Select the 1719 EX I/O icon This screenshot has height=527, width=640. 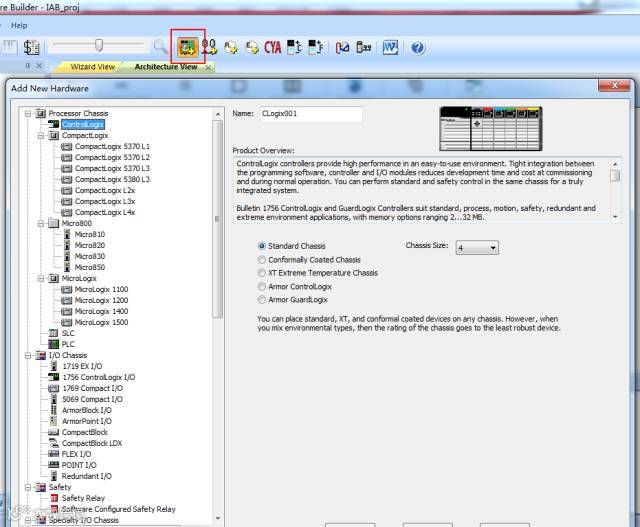(x=53, y=366)
